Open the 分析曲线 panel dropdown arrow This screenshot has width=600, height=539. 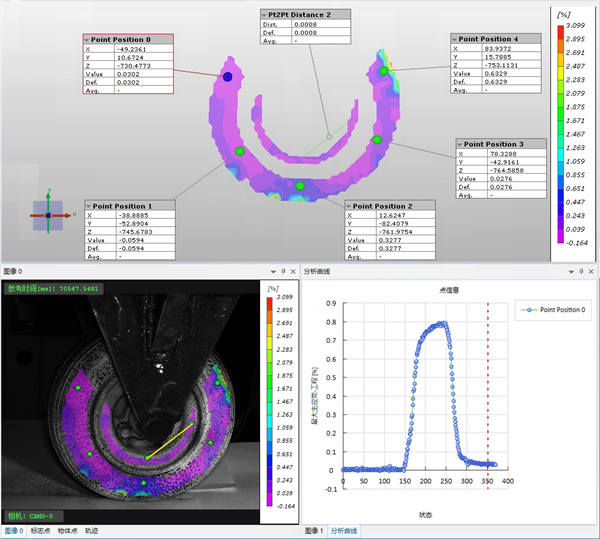(x=571, y=271)
